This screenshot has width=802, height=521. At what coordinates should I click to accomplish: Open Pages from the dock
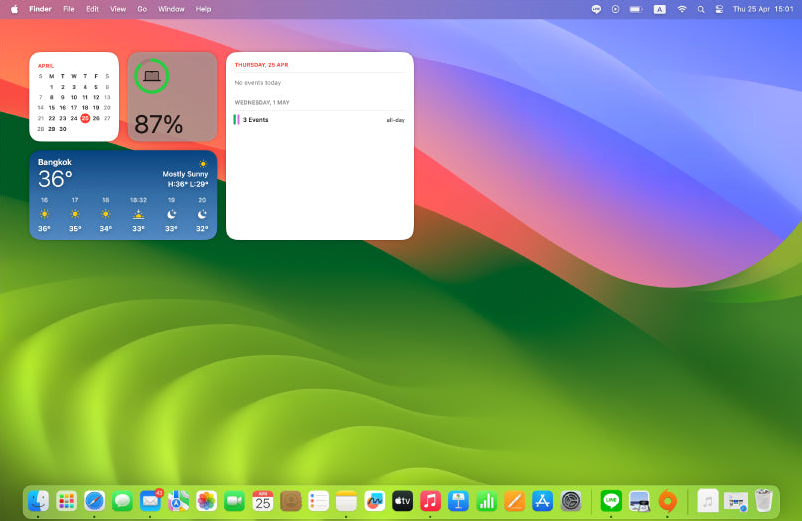point(515,501)
